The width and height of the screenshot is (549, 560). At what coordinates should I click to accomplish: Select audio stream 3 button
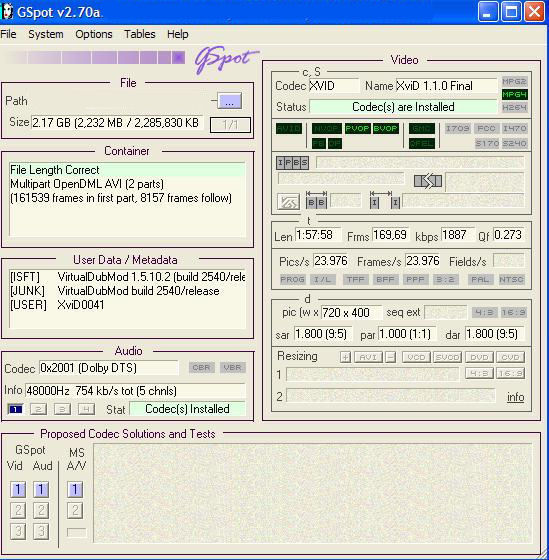pyautogui.click(x=62, y=409)
